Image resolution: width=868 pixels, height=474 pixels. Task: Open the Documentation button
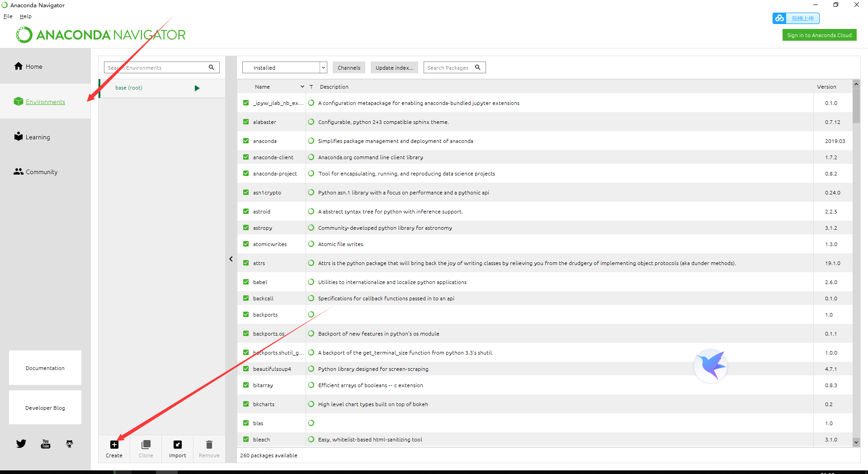coord(45,368)
